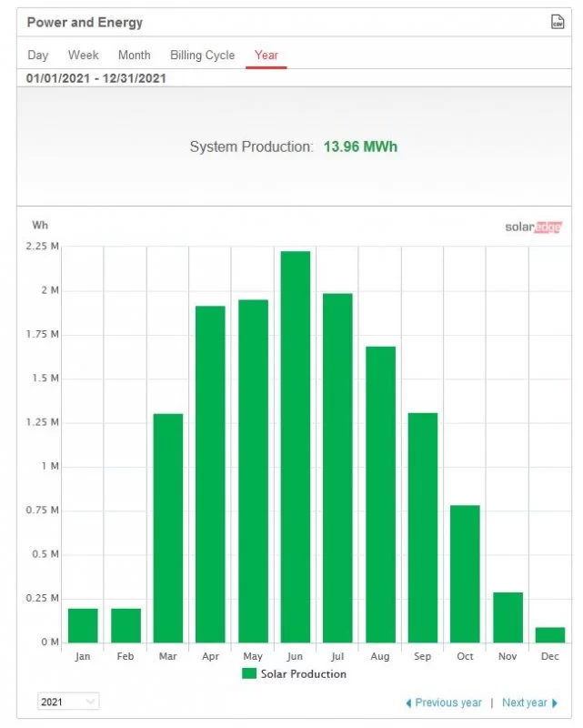Open the Month view tab
The image size is (583, 728).
135,56
